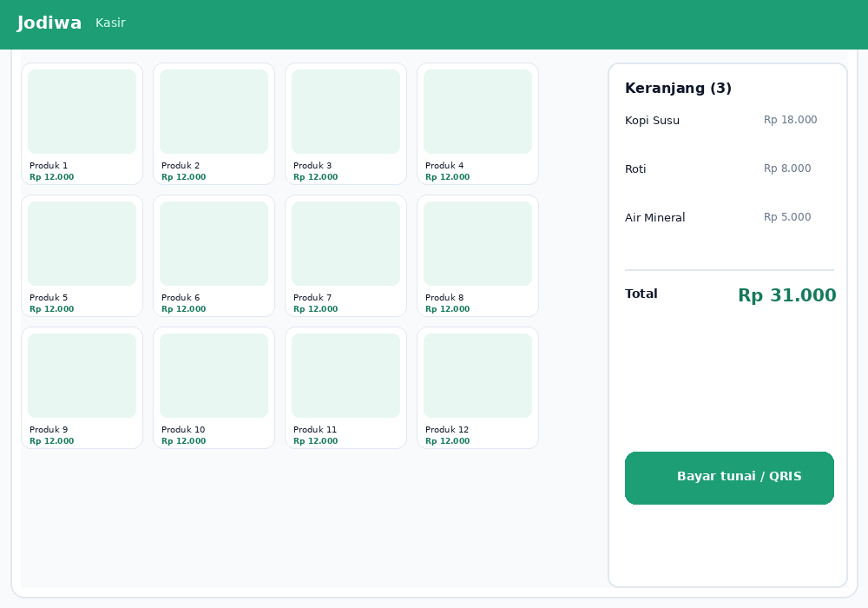Click the Produk 4 name label
The image size is (868, 608).
[x=444, y=166]
